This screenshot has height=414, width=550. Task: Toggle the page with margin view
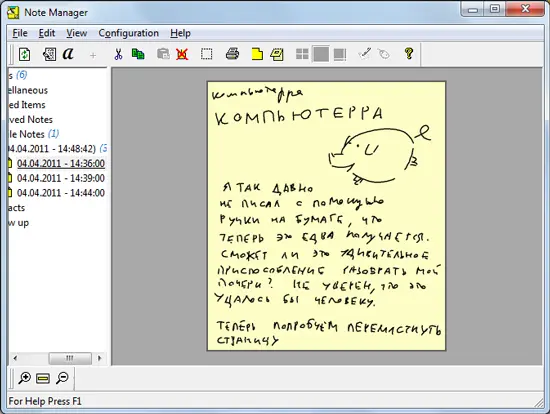point(340,54)
